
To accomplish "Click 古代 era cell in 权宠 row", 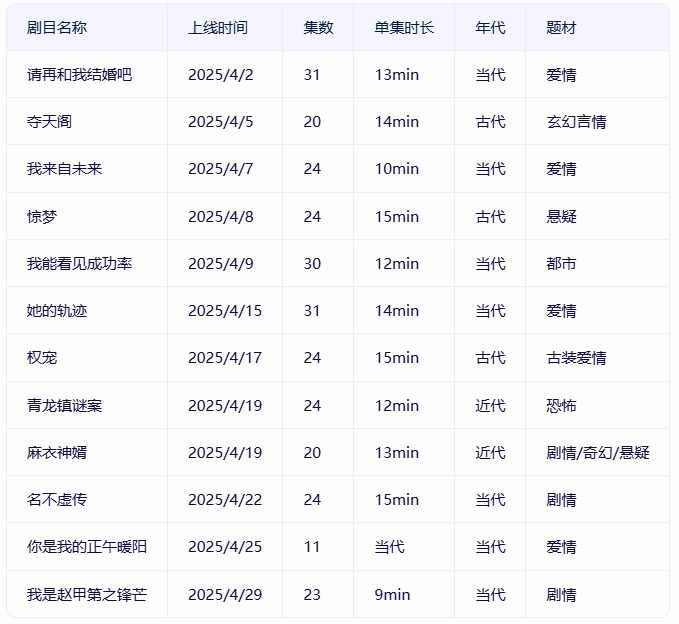I will tap(490, 358).
